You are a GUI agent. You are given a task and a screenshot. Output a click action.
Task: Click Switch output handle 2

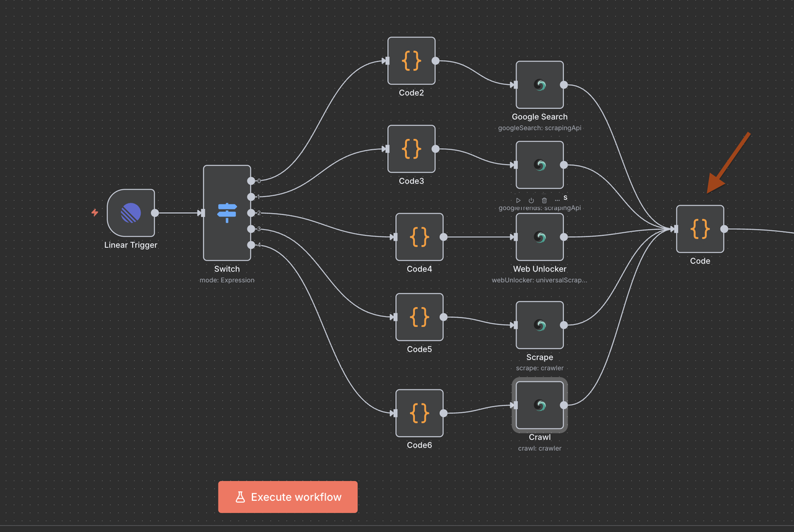[251, 213]
